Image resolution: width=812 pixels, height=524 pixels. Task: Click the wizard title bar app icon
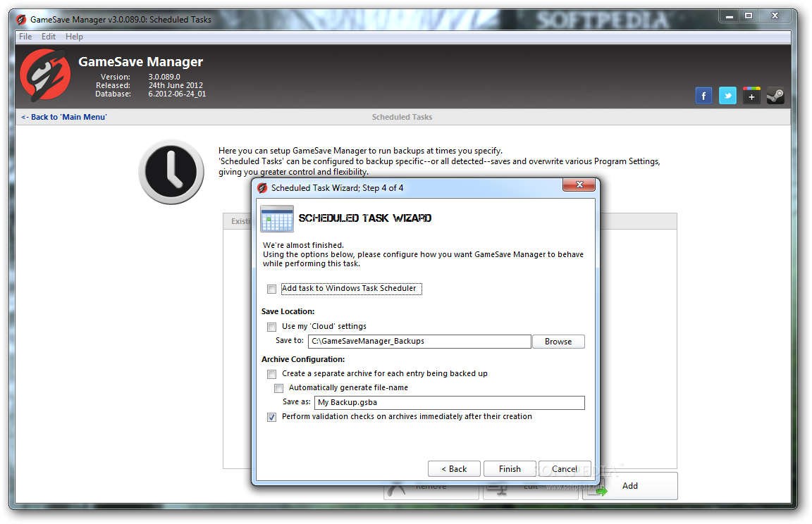(262, 188)
